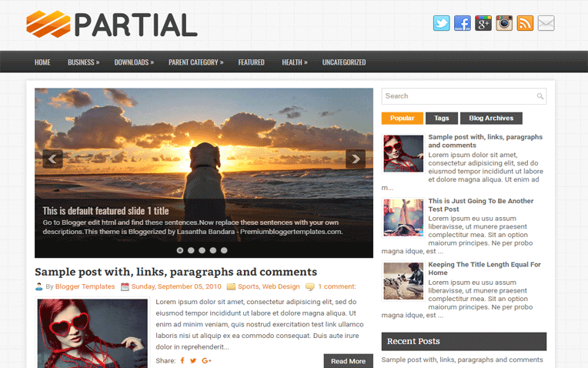Expand the Health menu
Viewport: 588px width, 368px height.
[x=295, y=62]
